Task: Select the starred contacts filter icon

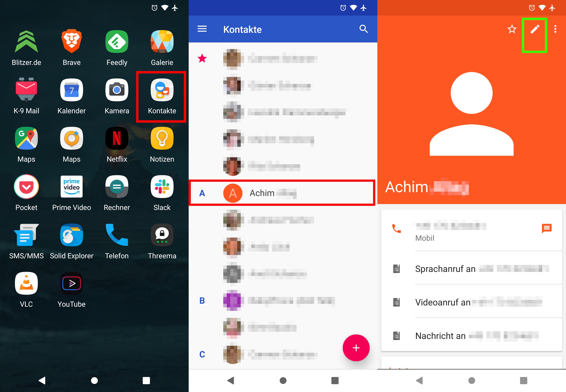Action: [202, 58]
